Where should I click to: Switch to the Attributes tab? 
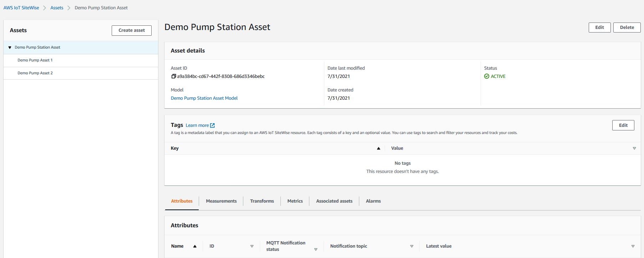(x=182, y=201)
